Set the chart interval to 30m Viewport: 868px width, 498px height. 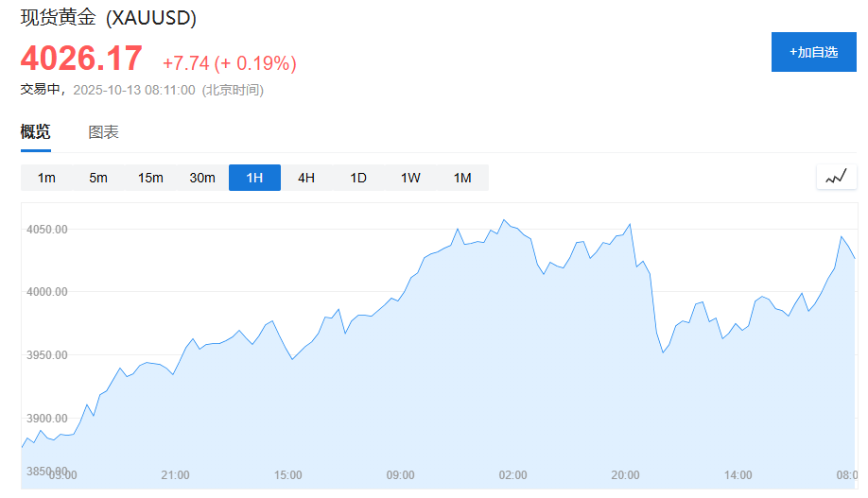(x=202, y=178)
